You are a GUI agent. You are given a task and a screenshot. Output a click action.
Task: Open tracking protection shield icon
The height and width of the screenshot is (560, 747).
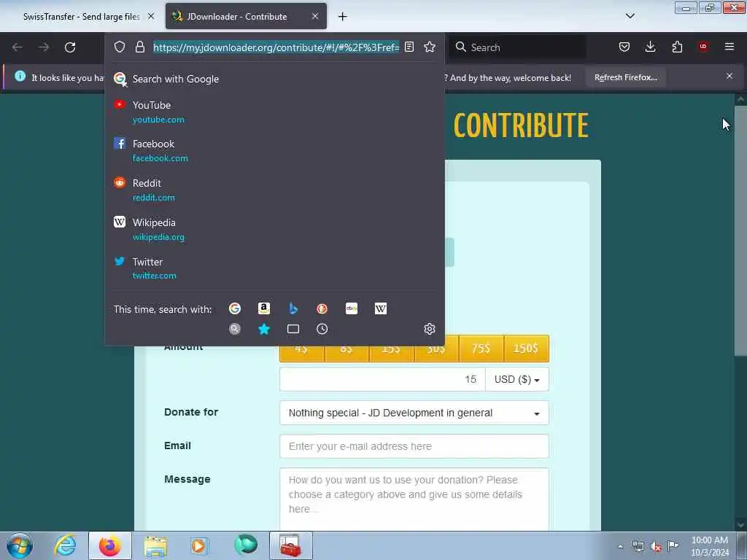tap(120, 47)
